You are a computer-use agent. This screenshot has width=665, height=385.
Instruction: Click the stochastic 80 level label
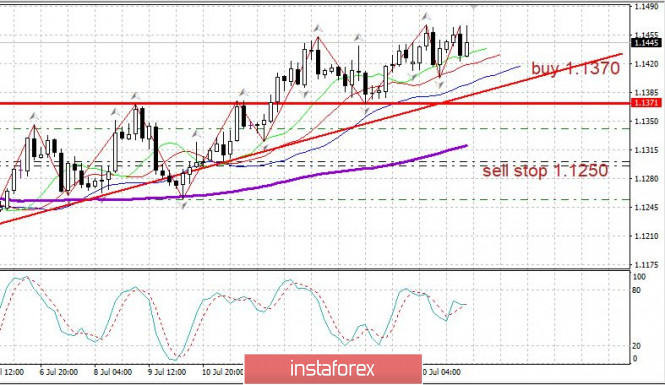pos(636,290)
